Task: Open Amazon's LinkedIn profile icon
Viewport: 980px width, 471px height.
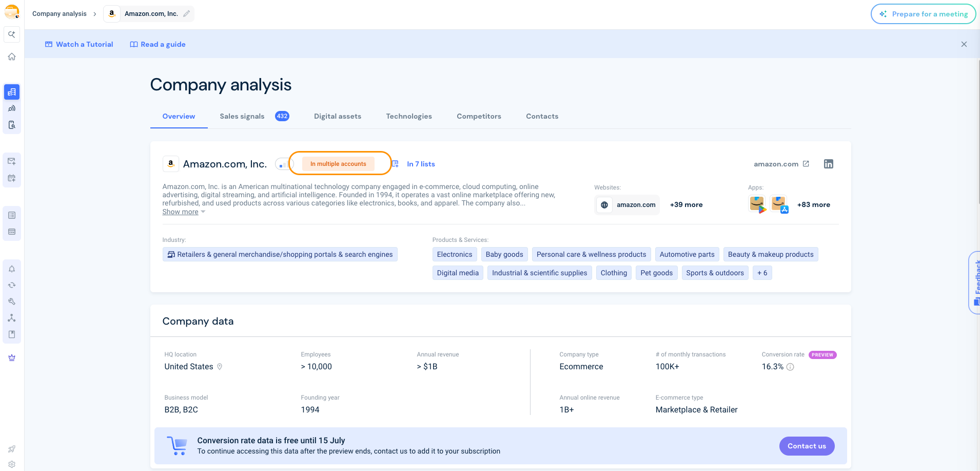Action: pos(829,164)
